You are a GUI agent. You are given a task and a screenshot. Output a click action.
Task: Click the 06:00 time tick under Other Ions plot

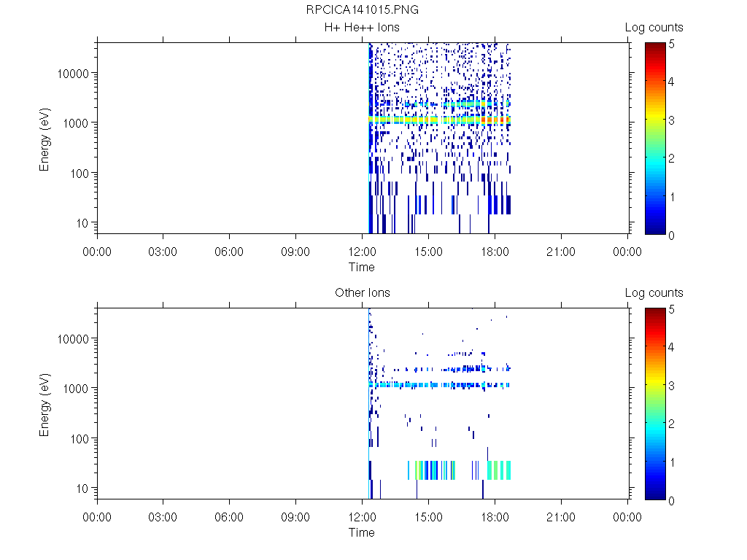(x=229, y=517)
